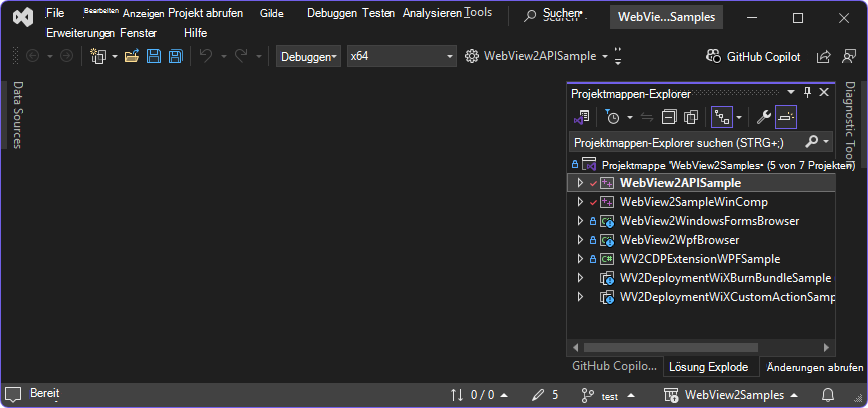Image resolution: width=868 pixels, height=408 pixels.
Task: Click the Visual Studio logo icon
Action: click(24, 18)
